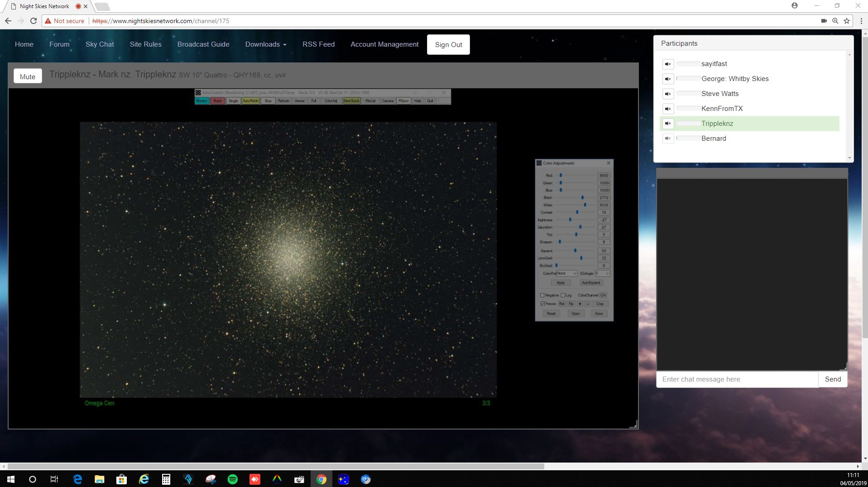This screenshot has width=868, height=487.
Task: Click speaker icon beside George: Whitby Skies
Action: (x=668, y=79)
